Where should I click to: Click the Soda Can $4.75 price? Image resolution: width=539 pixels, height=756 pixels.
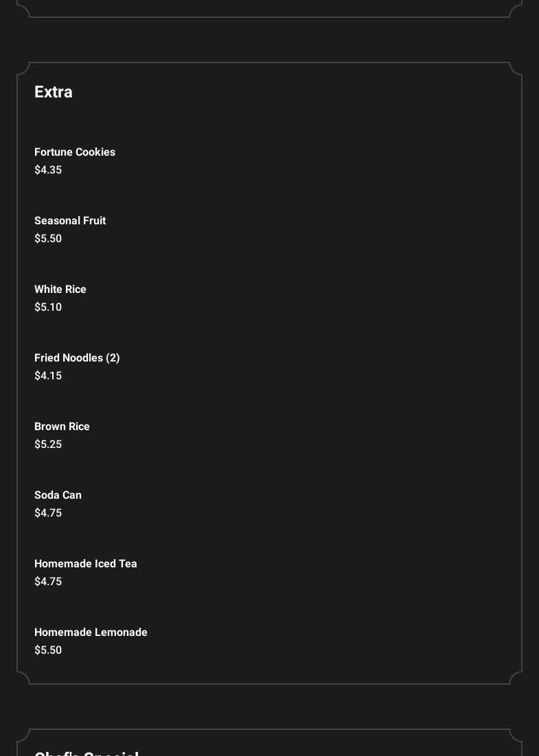coord(48,513)
